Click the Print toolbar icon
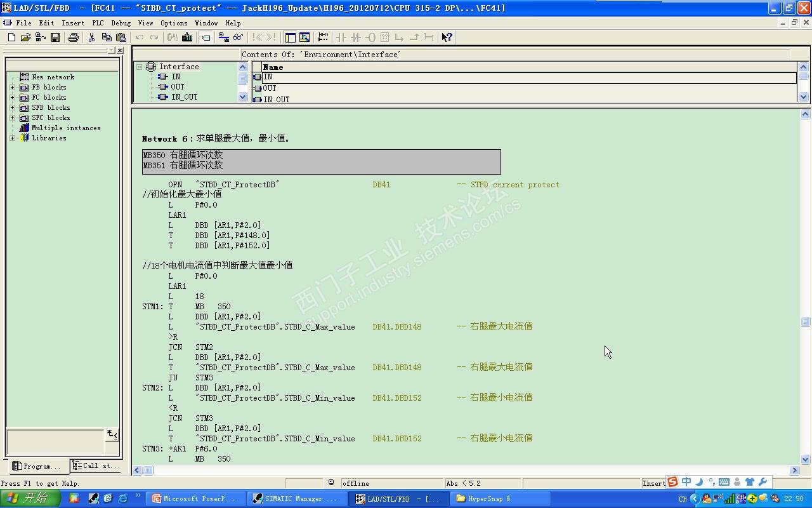 pyautogui.click(x=74, y=37)
